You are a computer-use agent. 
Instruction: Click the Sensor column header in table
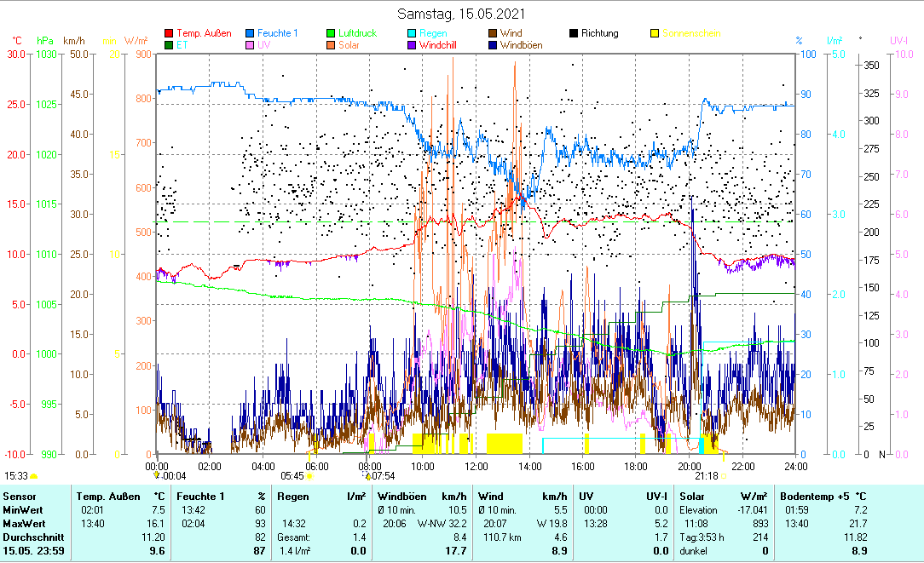click(x=20, y=496)
